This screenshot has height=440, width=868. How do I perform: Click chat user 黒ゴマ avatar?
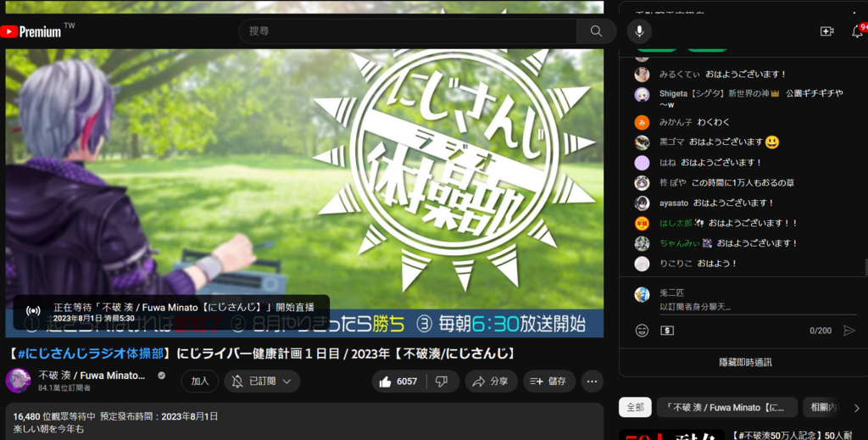(x=642, y=142)
